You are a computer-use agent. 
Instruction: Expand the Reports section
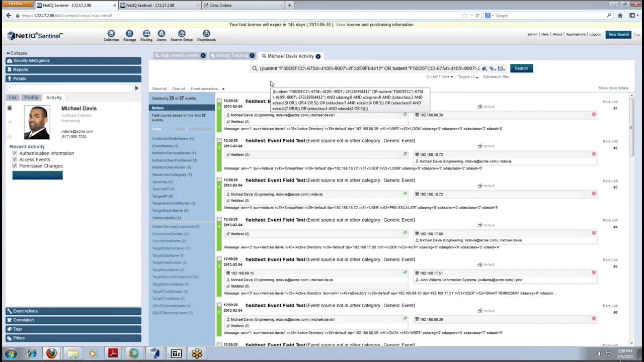[73, 69]
